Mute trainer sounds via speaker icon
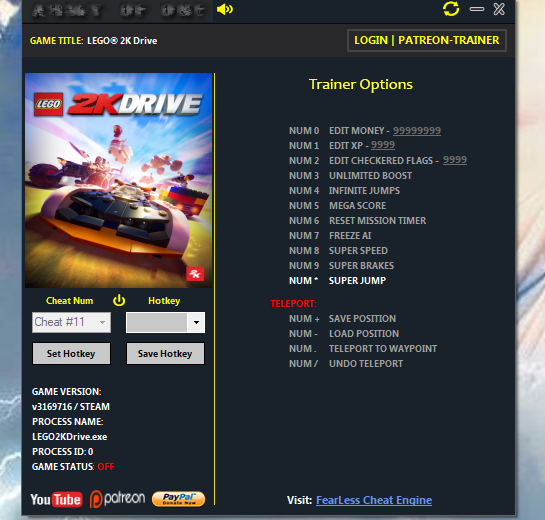The image size is (545, 520). point(225,9)
